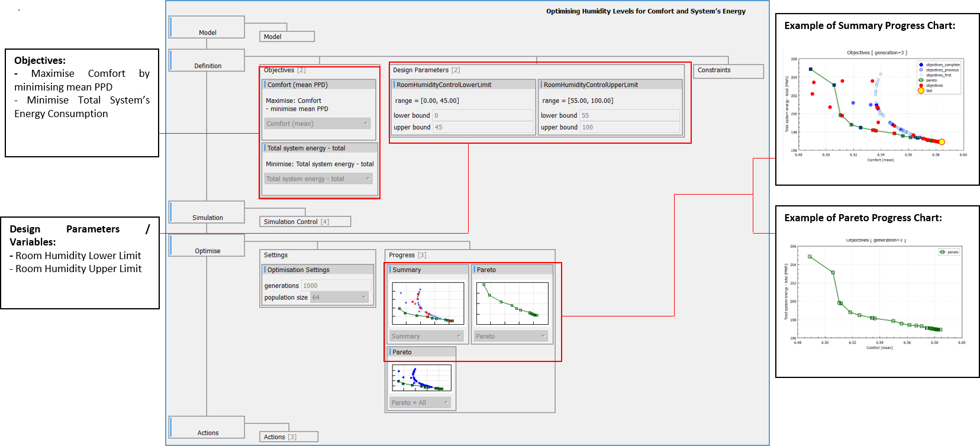
Task: Click lower bound field of RoomHumidityControlLowerLimit
Action: [482, 115]
